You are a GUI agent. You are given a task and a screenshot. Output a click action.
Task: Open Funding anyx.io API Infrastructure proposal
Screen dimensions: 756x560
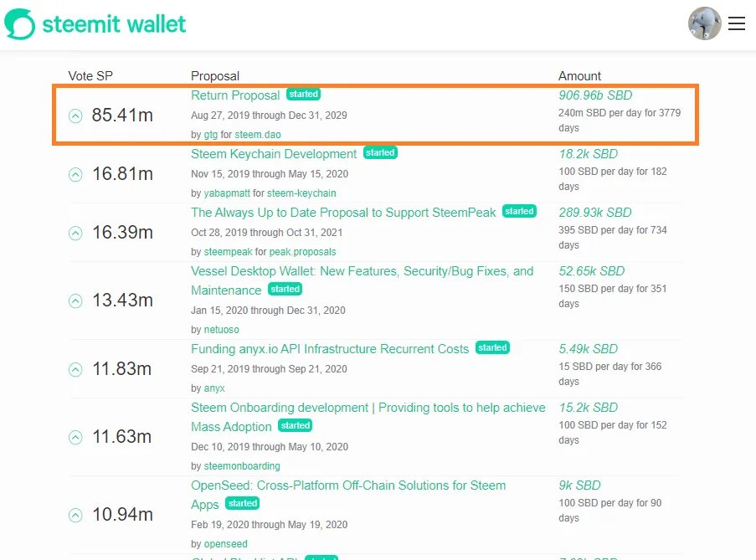[330, 349]
